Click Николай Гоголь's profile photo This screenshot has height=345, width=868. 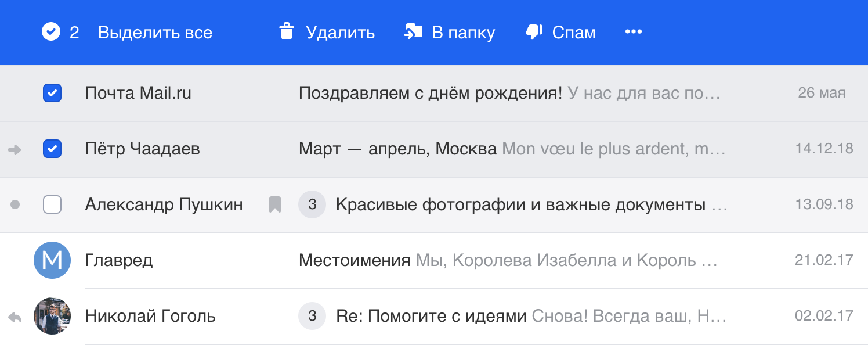tap(52, 316)
